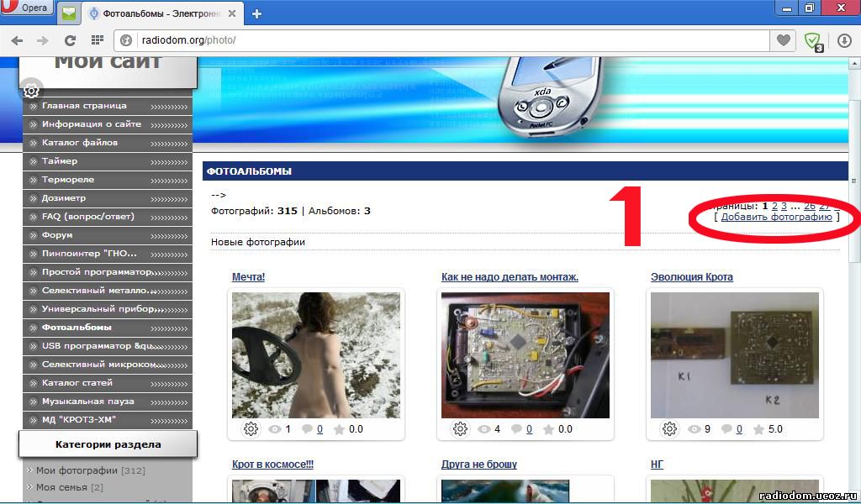Open the USB программатор menu item
The image size is (861, 504).
(108, 346)
